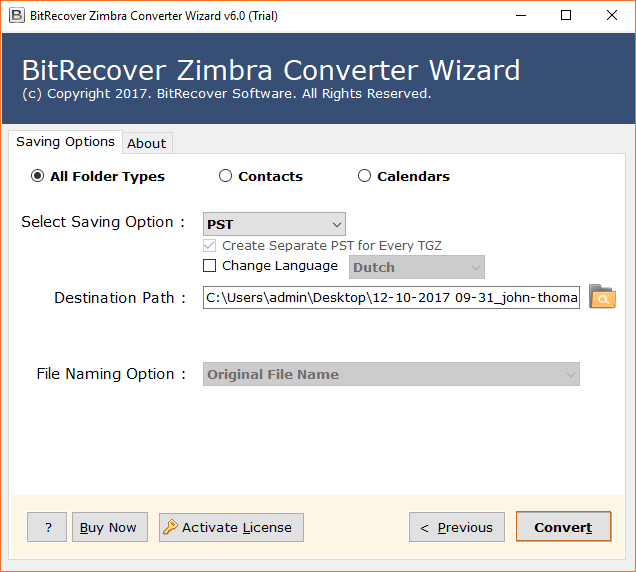Choose the Calendars radio option
The height and width of the screenshot is (572, 636).
point(364,176)
